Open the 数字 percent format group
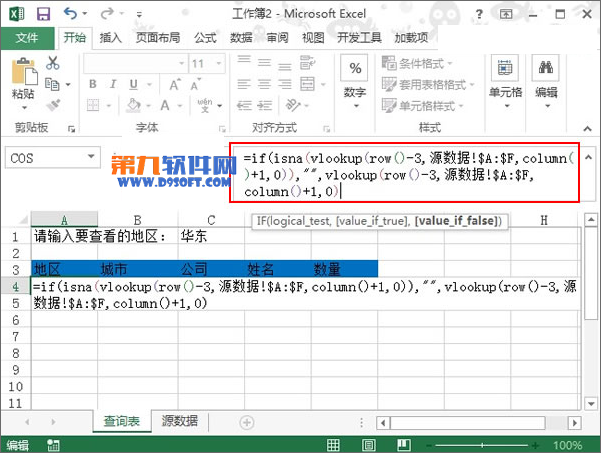Screen dimensions: 601x453 (355, 81)
